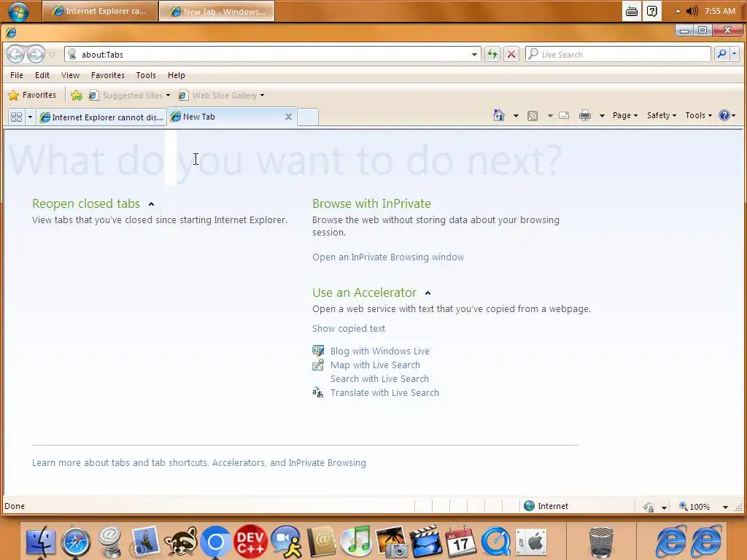The image size is (747, 560).
Task: Open the search provider options dropdown
Action: [734, 54]
